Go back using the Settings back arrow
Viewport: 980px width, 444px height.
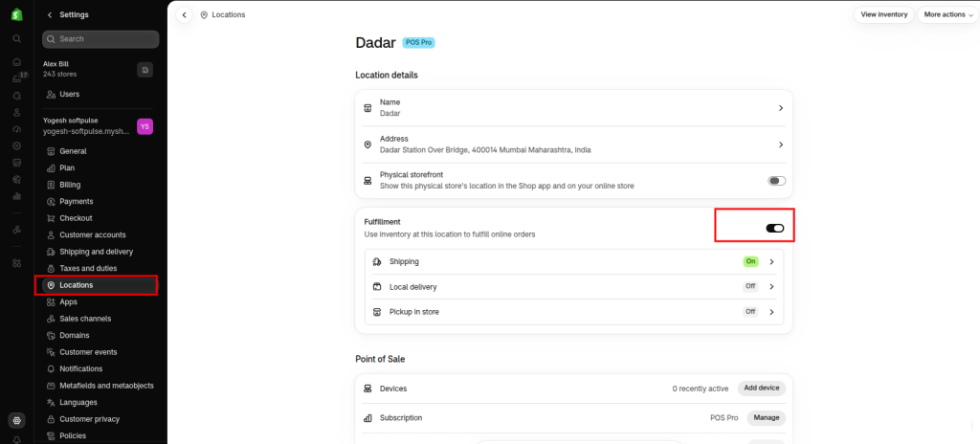click(x=50, y=15)
